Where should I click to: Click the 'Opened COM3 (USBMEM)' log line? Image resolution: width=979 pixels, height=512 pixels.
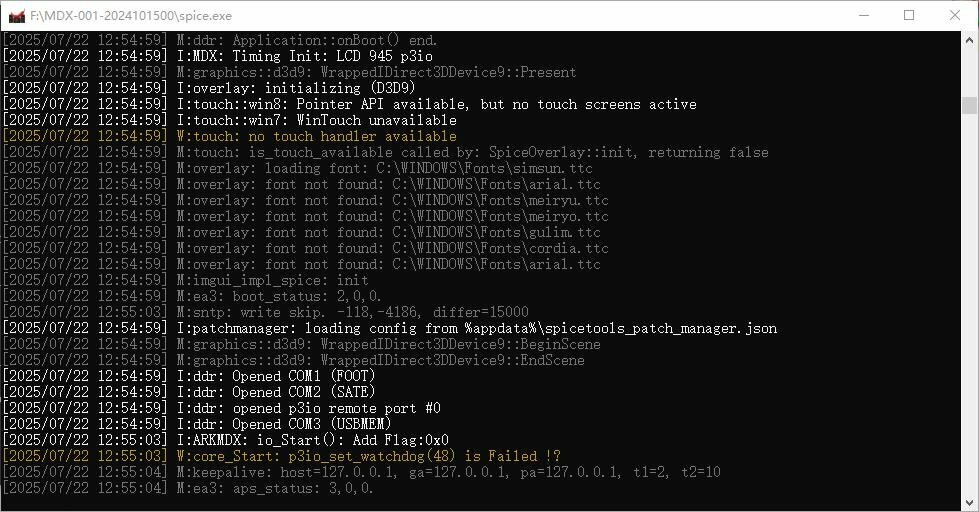coord(197,424)
